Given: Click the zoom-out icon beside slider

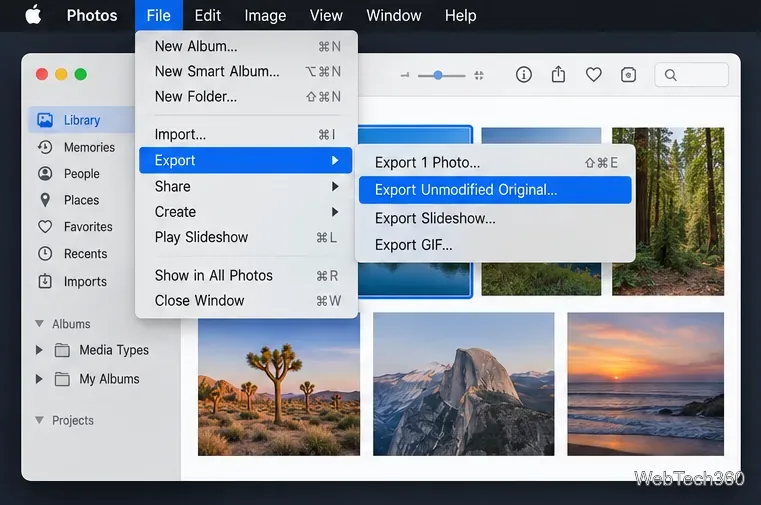Looking at the screenshot, I should (405, 75).
